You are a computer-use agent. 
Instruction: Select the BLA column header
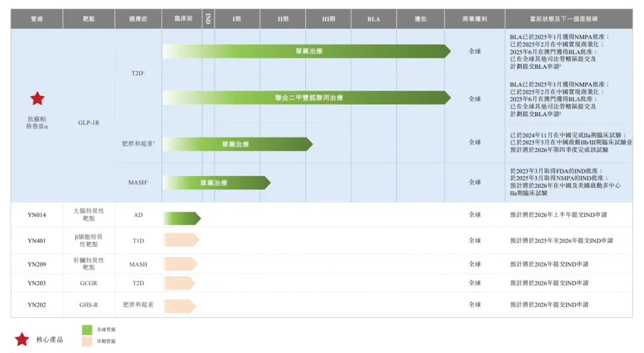[374, 19]
